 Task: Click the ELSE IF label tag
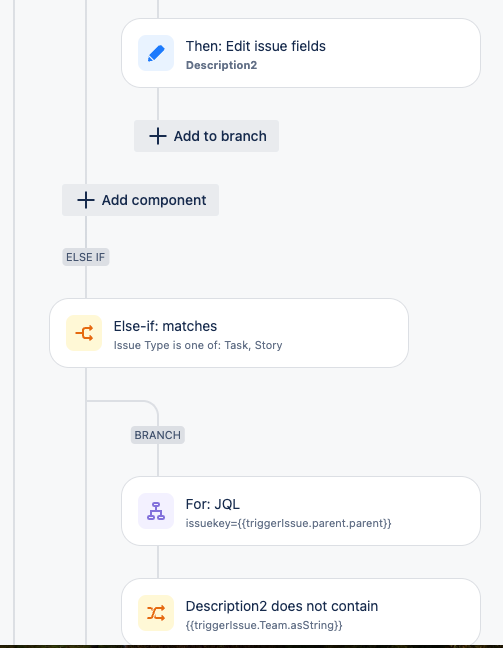tap(86, 257)
